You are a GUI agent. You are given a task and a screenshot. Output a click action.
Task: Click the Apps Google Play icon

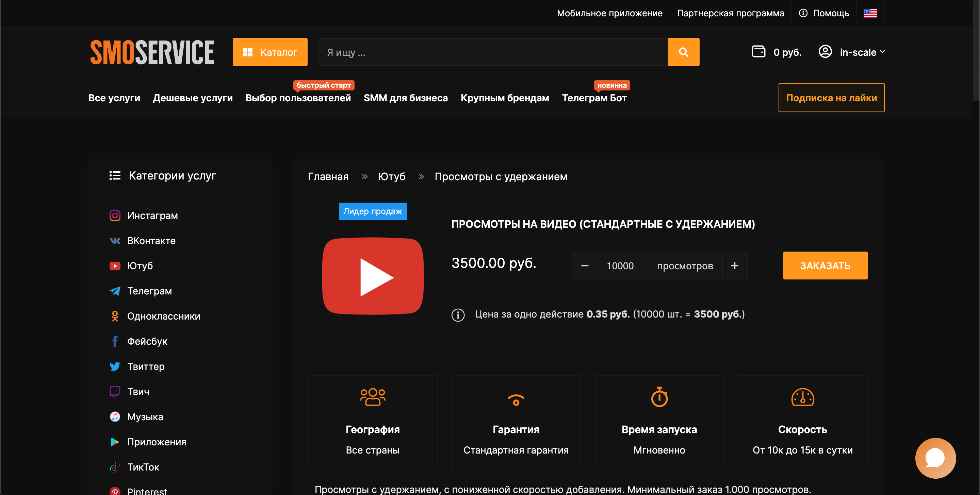pos(115,442)
